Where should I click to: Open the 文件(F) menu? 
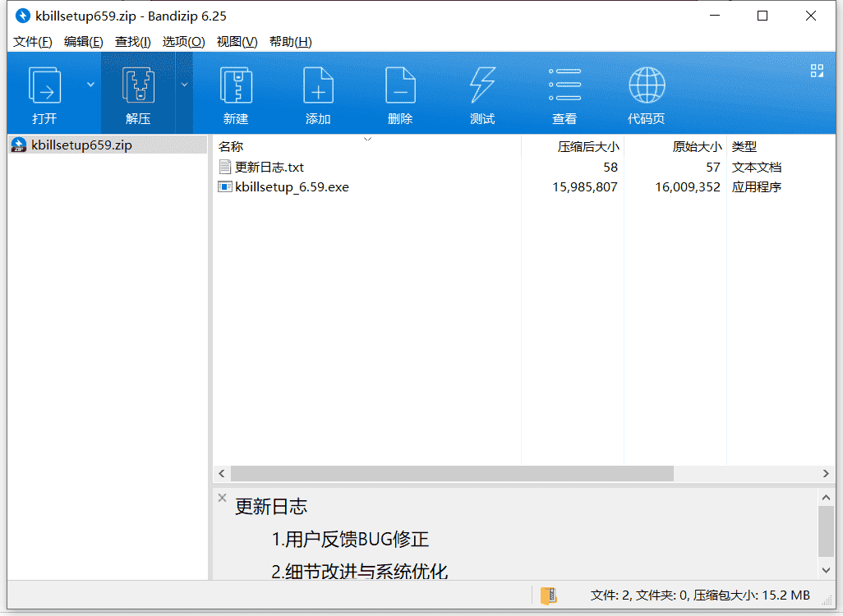coord(32,42)
